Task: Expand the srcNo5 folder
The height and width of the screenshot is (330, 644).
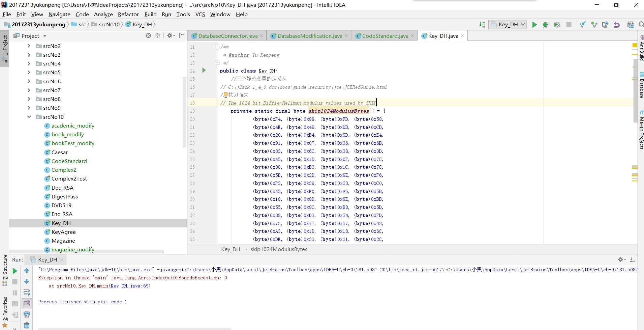Action: 29,72
